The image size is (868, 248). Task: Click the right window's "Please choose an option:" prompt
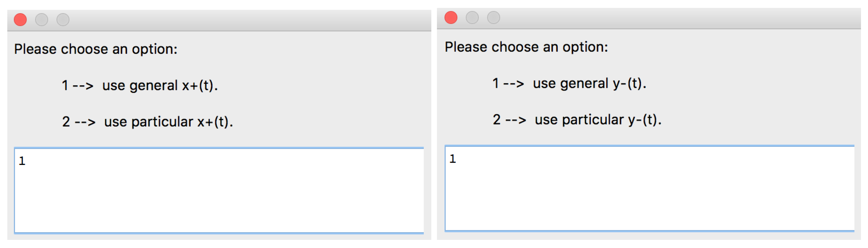[526, 47]
